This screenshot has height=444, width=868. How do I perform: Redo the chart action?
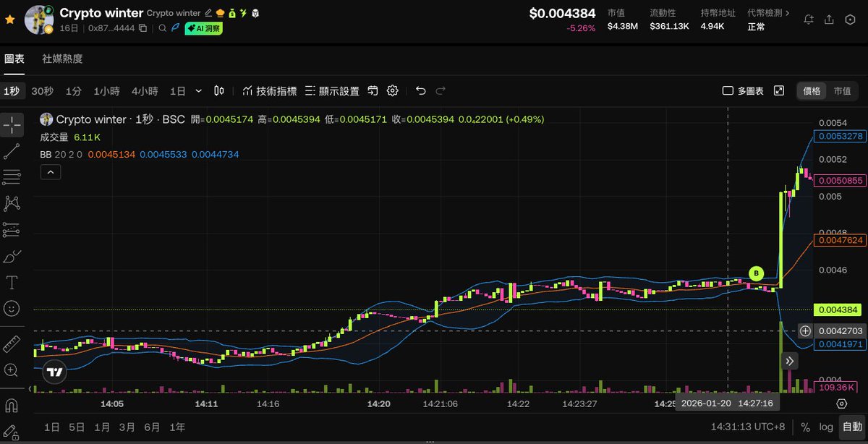point(441,90)
